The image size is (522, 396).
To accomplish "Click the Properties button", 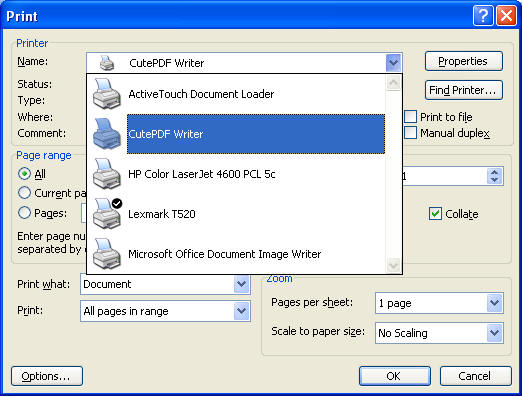I will click(x=464, y=61).
